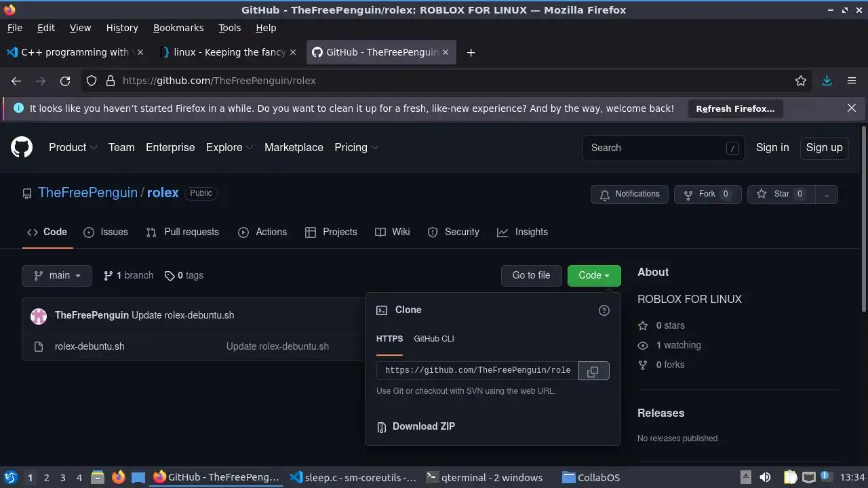Open the notification tray icon with badge
This screenshot has width=868, height=488.
coord(827,478)
